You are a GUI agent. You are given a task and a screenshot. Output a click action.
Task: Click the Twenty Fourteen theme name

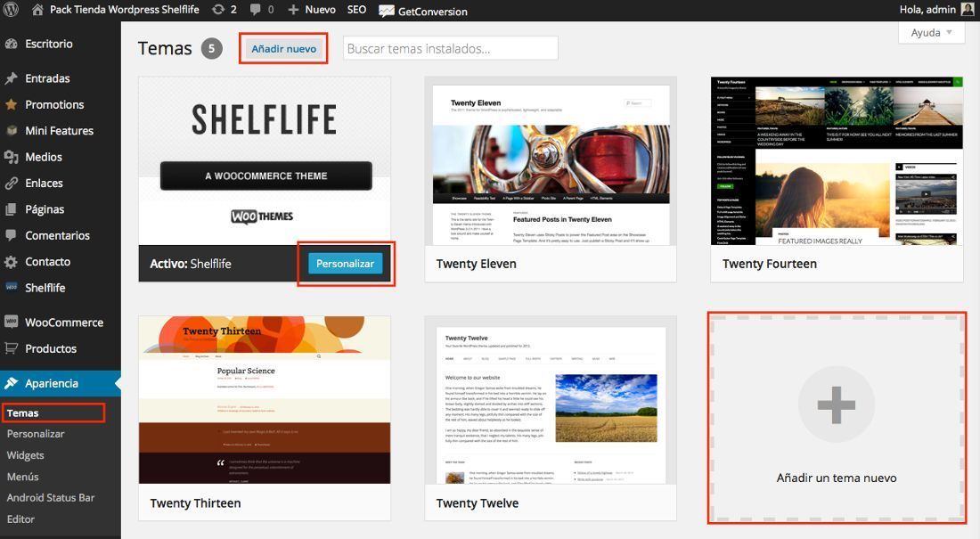(770, 264)
